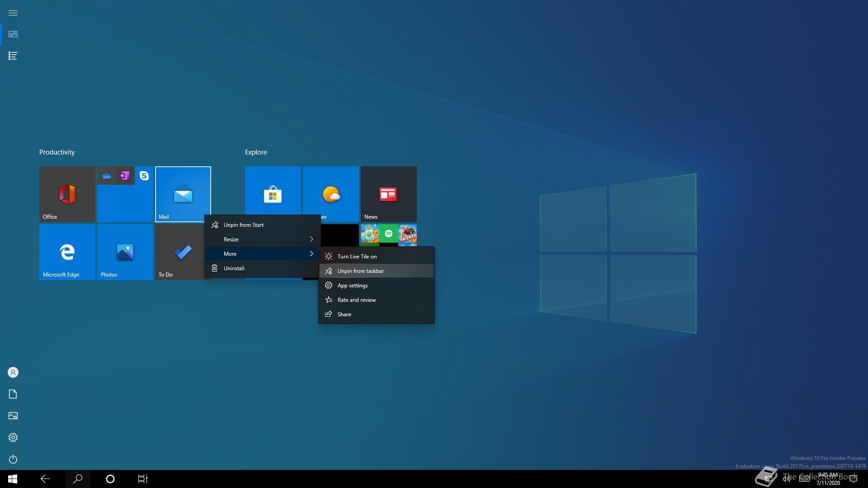Viewport: 868px width, 488px height.
Task: Open the Pictures folder icon
Action: pos(13,416)
